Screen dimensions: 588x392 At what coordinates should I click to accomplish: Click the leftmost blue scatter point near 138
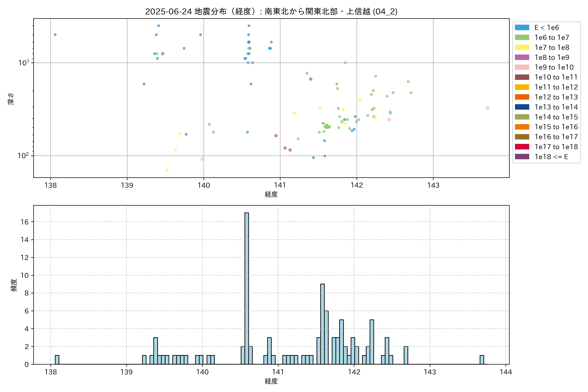[55, 35]
